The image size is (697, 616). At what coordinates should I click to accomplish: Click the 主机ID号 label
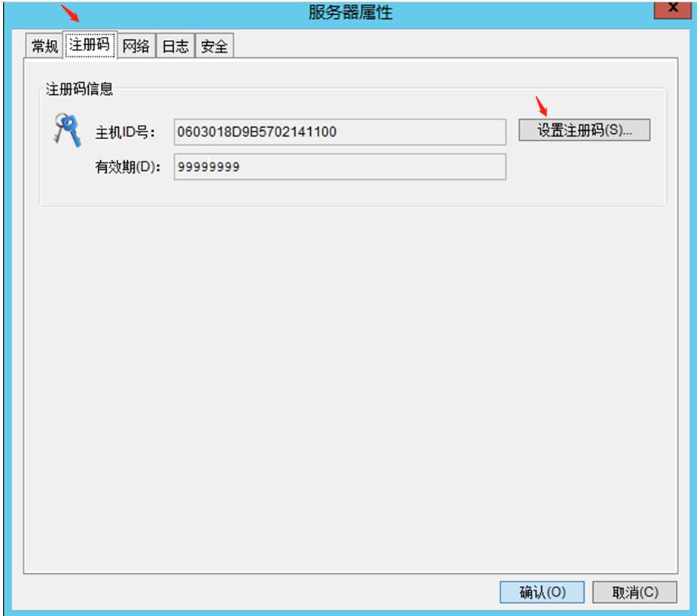click(x=124, y=132)
